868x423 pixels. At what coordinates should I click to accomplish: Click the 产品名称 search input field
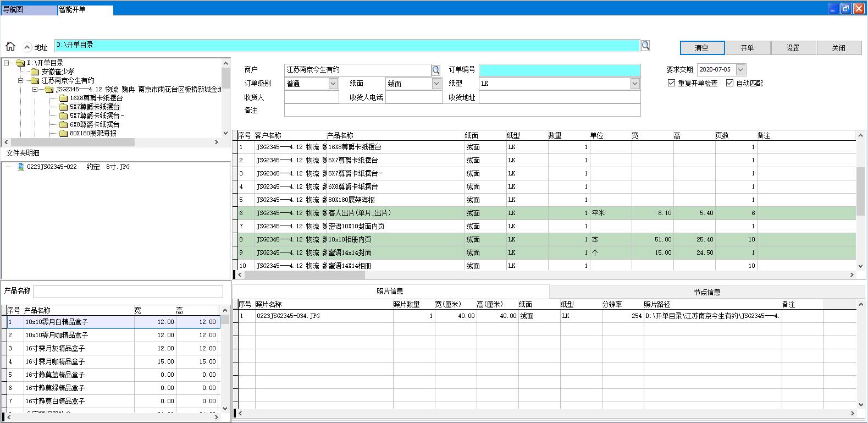(128, 291)
